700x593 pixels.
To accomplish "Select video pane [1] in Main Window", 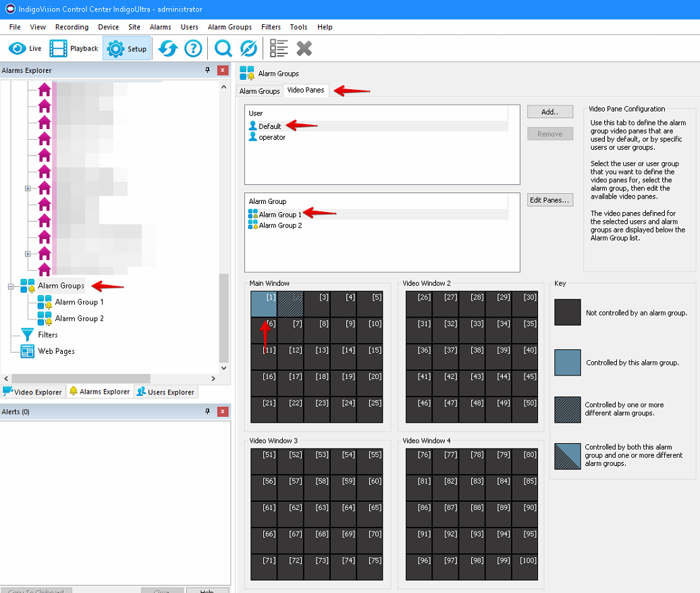I will pos(264,304).
